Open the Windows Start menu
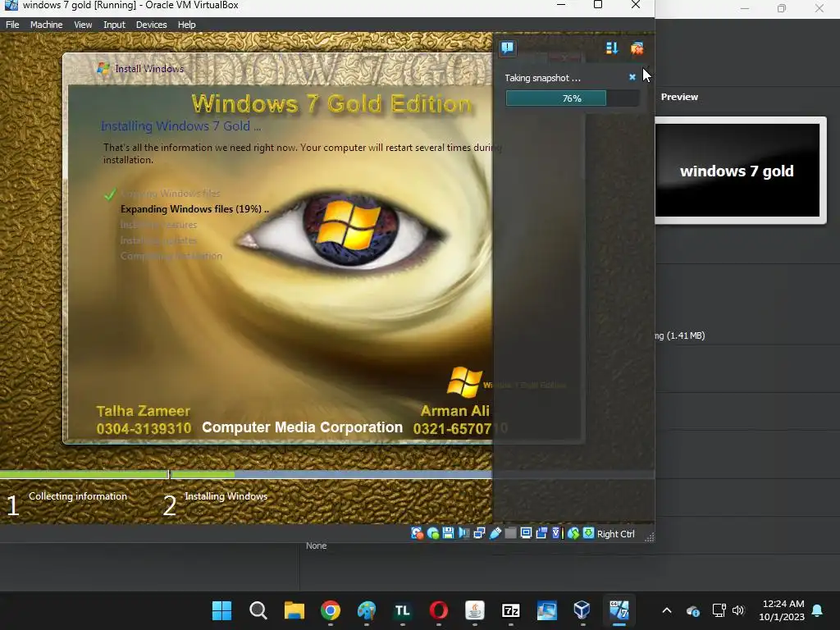The image size is (840, 630). pos(221,610)
